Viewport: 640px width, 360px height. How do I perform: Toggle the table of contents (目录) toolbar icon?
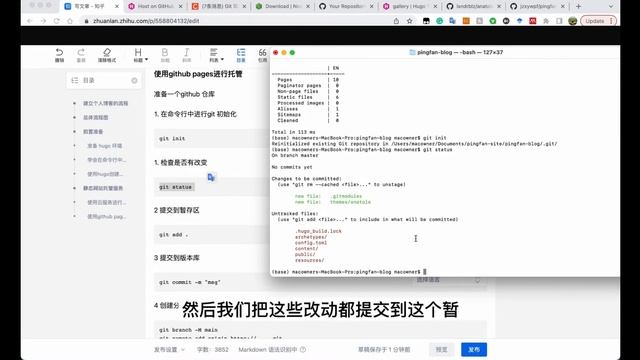[241, 55]
